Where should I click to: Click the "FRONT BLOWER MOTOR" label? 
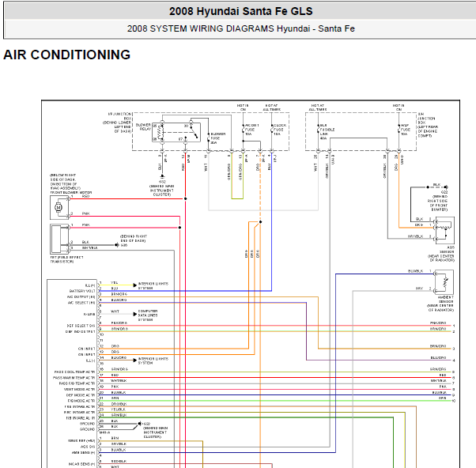(x=71, y=192)
